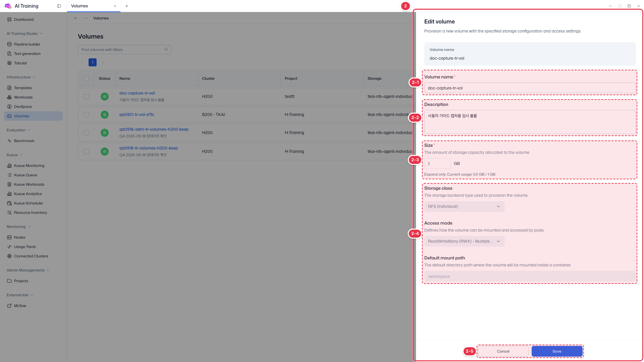Image resolution: width=644 pixels, height=362 pixels.
Task: Check the qa0918-adm-tr-volumes-h200-keep row checkbox
Action: click(x=86, y=133)
